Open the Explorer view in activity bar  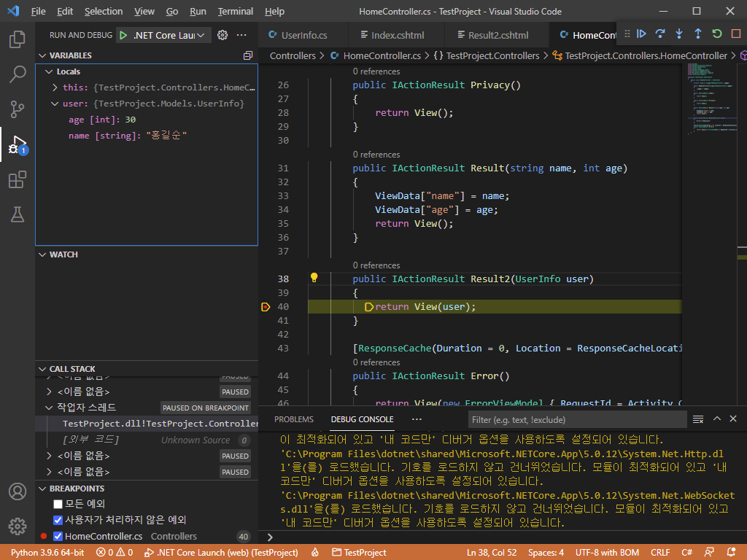(x=18, y=39)
